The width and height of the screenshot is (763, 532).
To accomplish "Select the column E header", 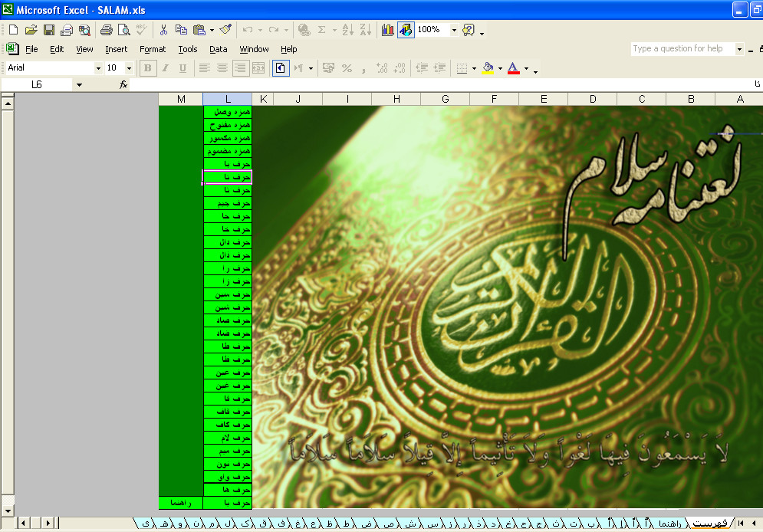I will coord(544,99).
